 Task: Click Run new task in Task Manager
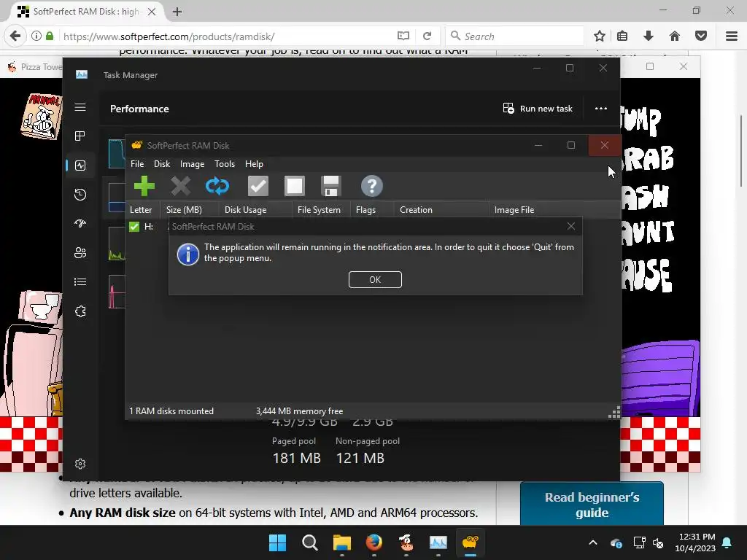(538, 109)
